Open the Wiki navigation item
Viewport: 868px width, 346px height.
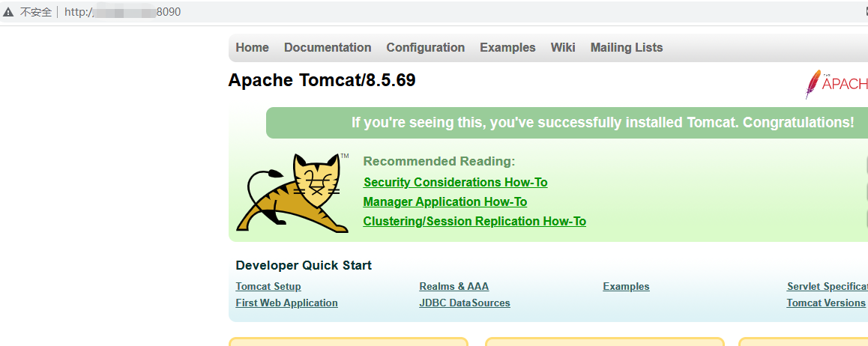tap(563, 47)
